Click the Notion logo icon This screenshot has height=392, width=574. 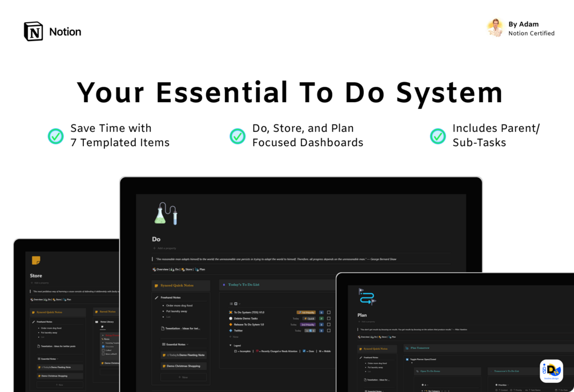33,31
